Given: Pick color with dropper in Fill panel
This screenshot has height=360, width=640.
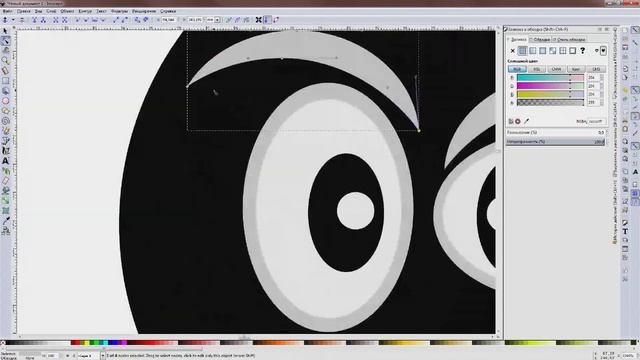Looking at the screenshot, I should (x=527, y=121).
